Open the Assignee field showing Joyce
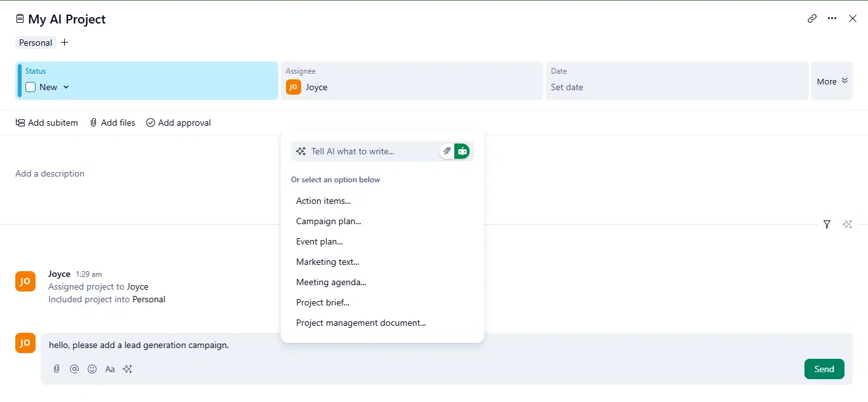Image resolution: width=868 pixels, height=402 pixels. (412, 81)
